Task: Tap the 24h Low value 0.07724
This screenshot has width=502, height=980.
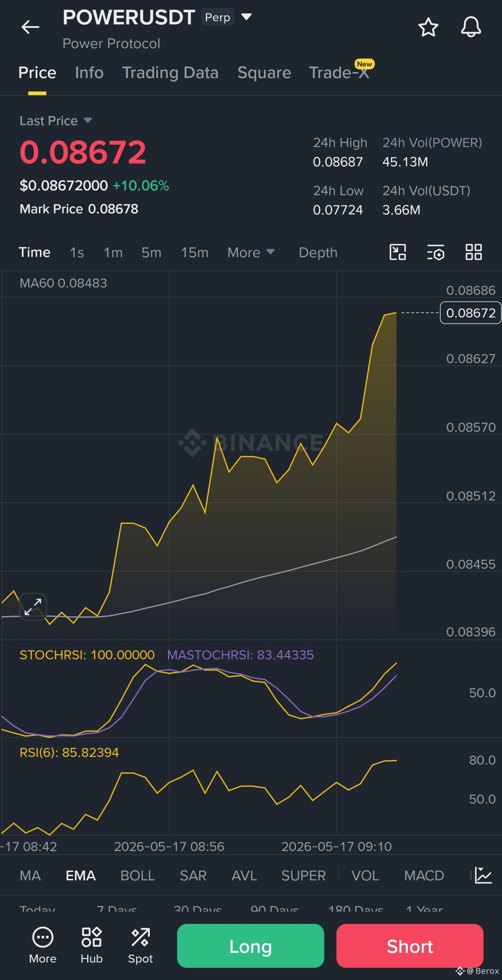Action: coord(338,209)
